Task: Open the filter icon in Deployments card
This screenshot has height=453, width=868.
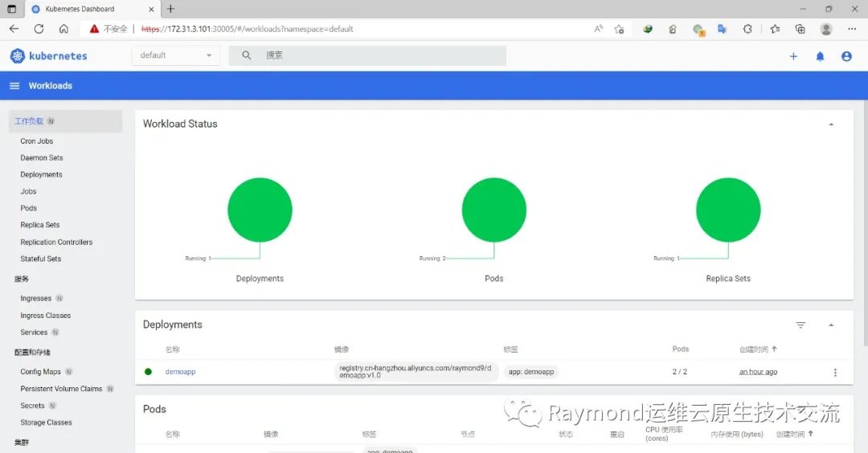Action: coord(800,325)
